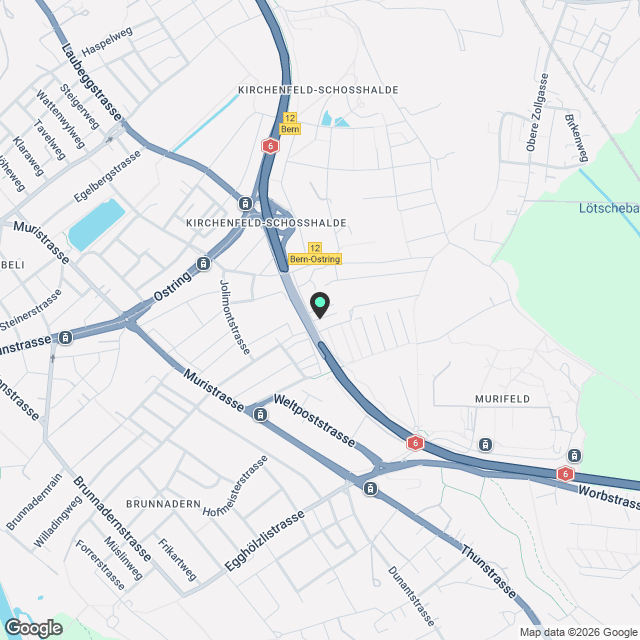Select the Weltpoststrasse street label
Screen dimensions: 640x640
314,420
